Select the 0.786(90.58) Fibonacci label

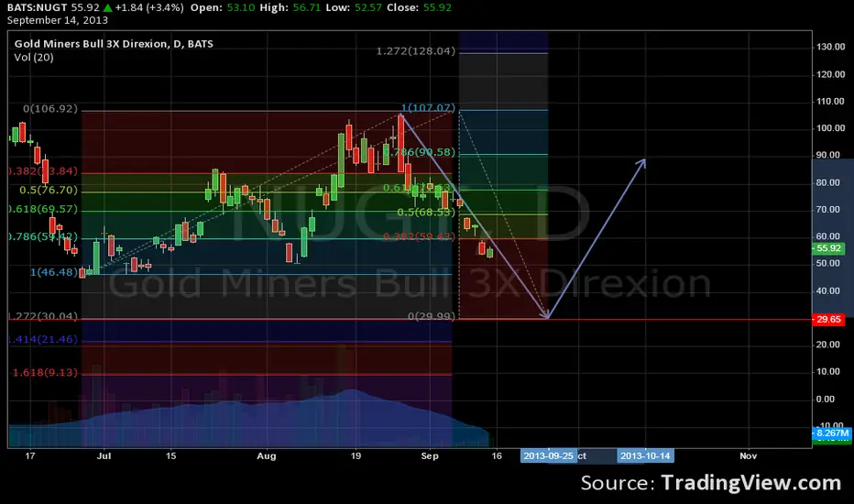419,152
